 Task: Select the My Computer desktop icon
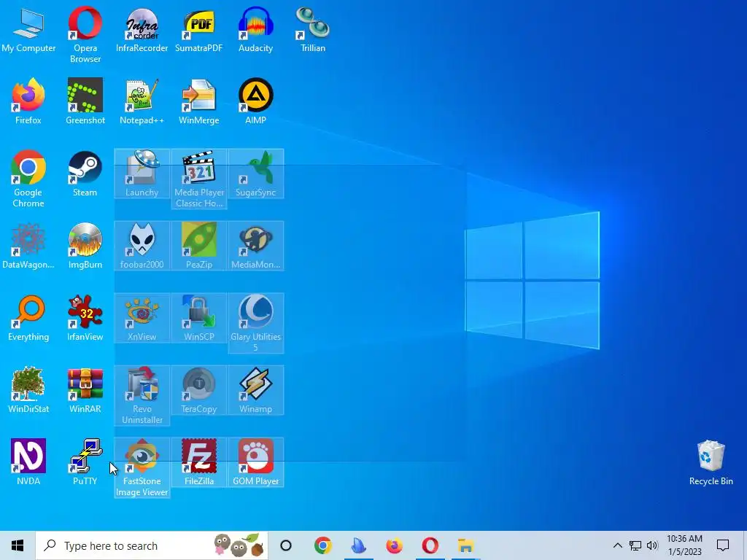[x=28, y=28]
